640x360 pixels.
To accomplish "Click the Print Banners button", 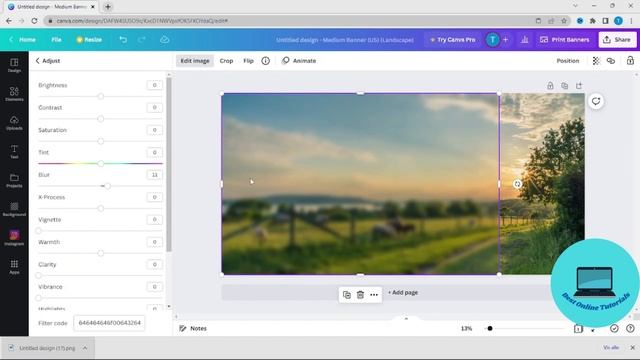I will (x=565, y=40).
